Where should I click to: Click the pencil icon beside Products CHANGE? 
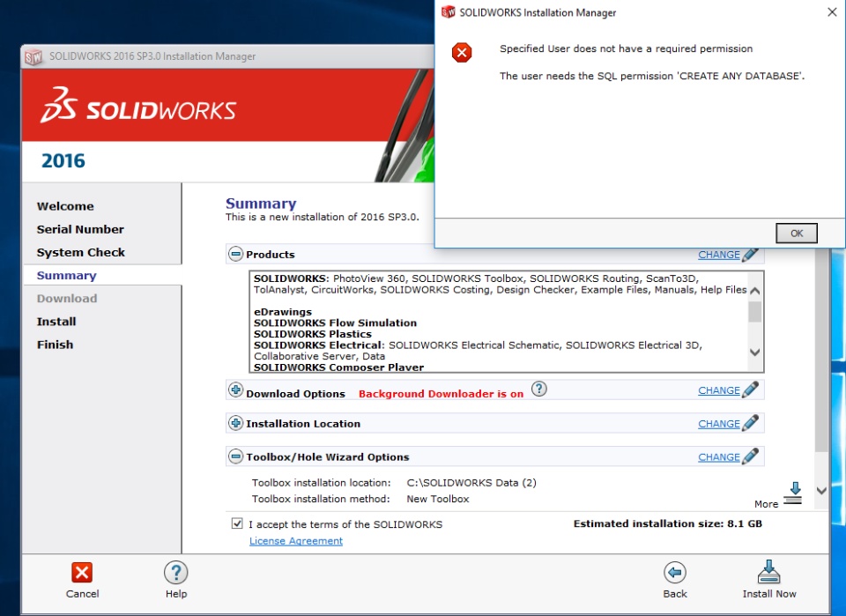(x=751, y=255)
